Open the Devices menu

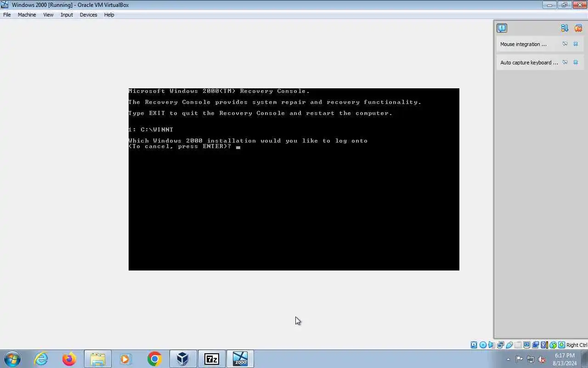[x=88, y=15]
